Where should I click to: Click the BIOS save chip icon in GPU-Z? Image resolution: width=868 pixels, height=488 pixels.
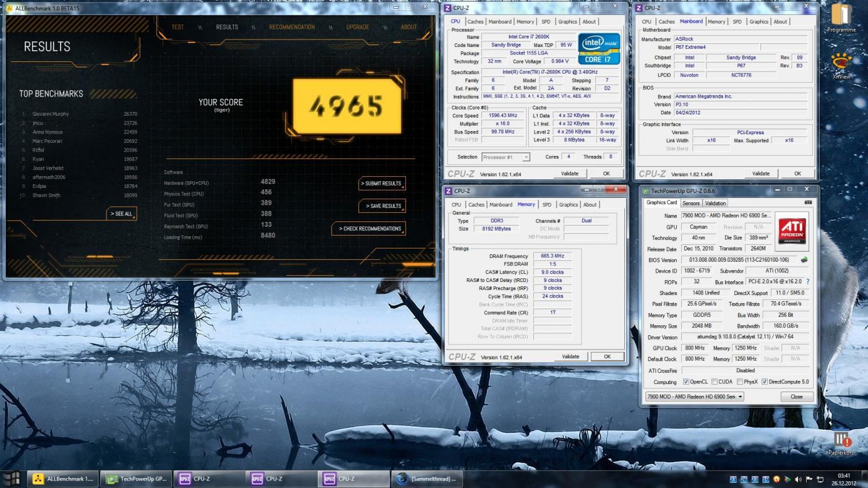(x=804, y=260)
